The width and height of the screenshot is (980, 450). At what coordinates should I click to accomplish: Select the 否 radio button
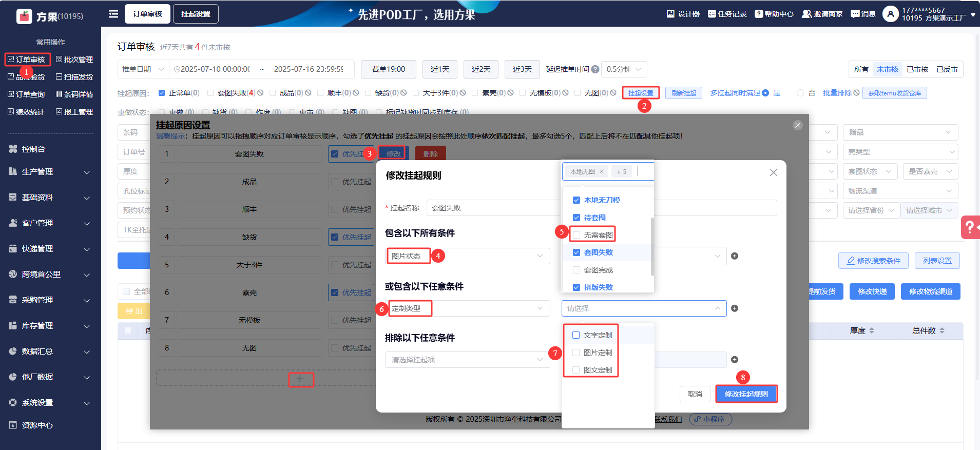pos(800,93)
